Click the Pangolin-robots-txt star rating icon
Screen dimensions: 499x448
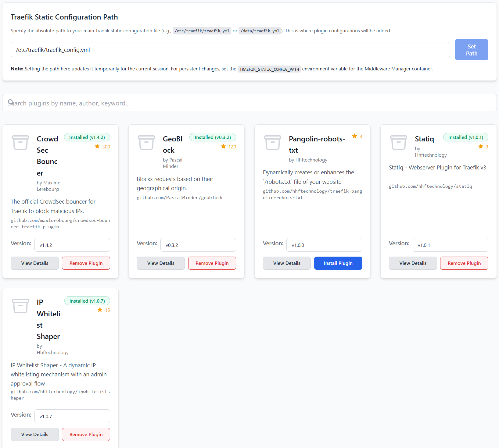(x=354, y=136)
